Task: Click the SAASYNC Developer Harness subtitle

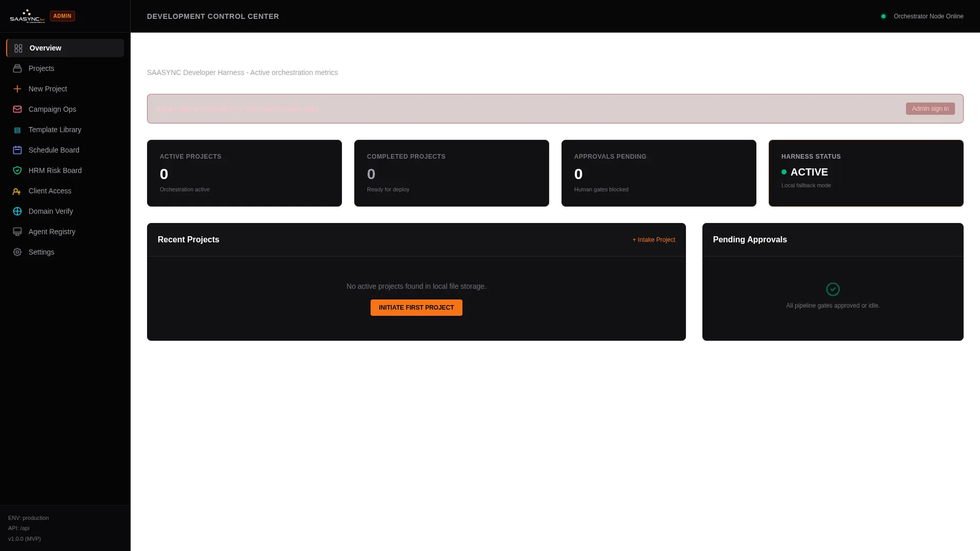Action: (242, 72)
